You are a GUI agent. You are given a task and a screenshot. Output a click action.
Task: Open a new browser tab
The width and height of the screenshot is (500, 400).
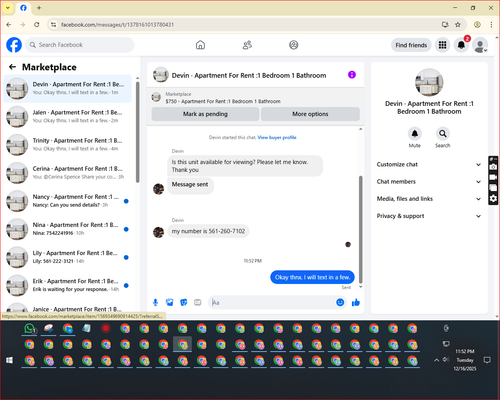[x=39, y=8]
